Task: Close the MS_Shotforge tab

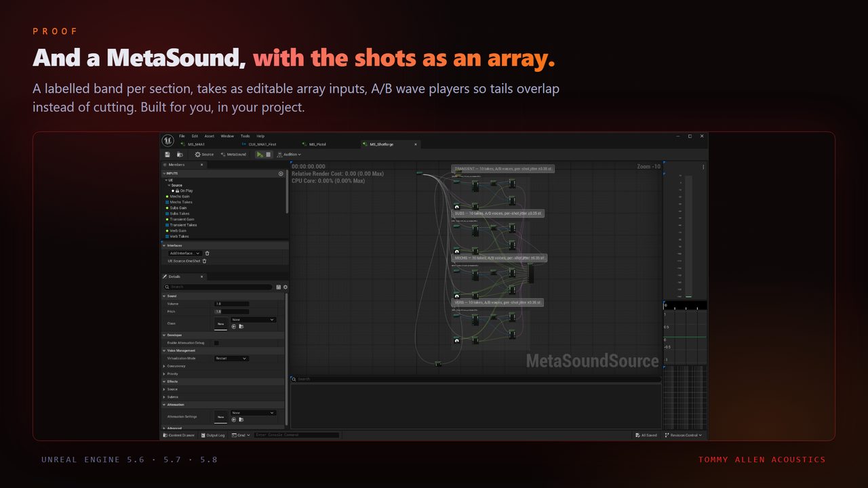Action: click(x=416, y=144)
